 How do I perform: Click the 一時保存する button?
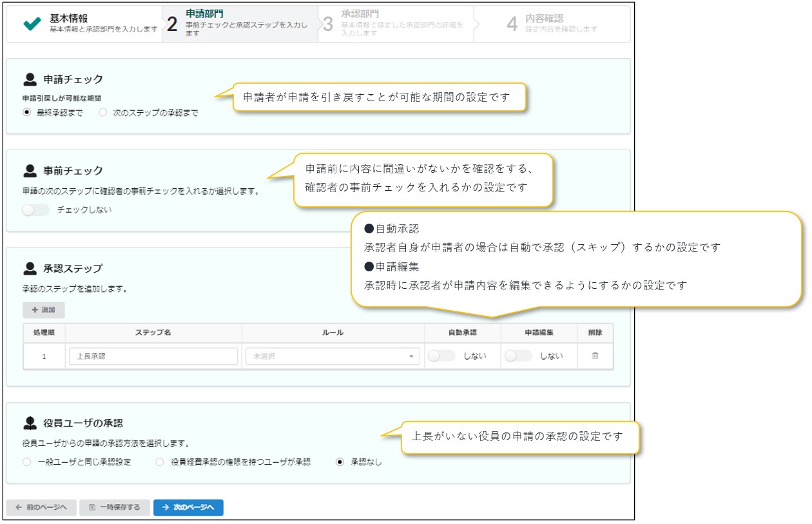tap(115, 507)
